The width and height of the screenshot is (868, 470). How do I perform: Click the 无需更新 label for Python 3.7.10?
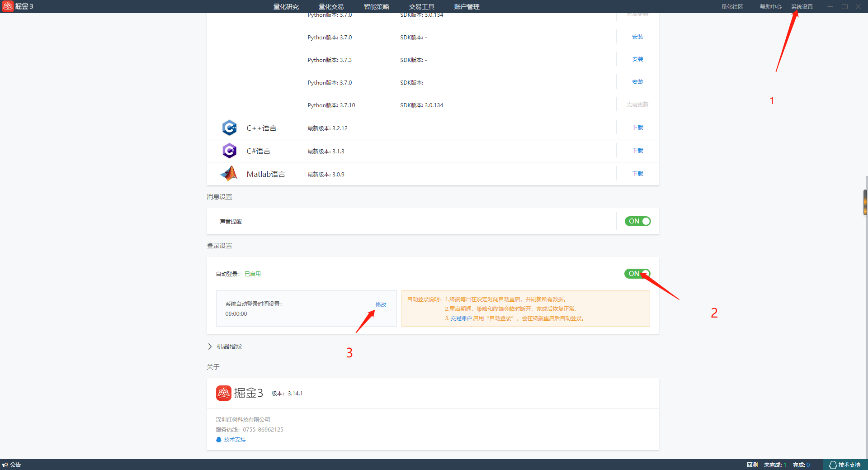pos(637,104)
